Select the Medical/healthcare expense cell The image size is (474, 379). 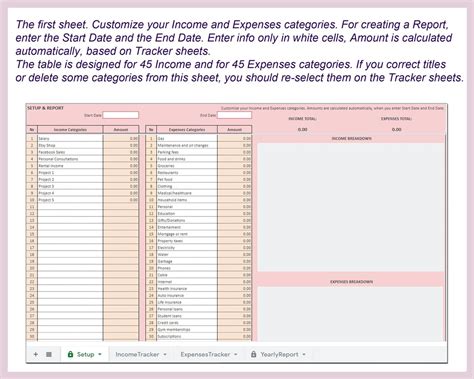pos(187,193)
